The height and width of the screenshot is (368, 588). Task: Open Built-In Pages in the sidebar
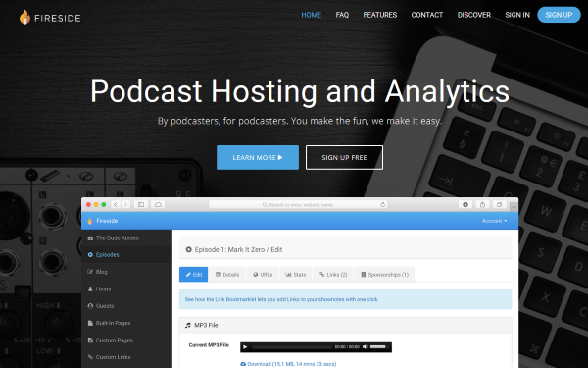tap(126, 323)
